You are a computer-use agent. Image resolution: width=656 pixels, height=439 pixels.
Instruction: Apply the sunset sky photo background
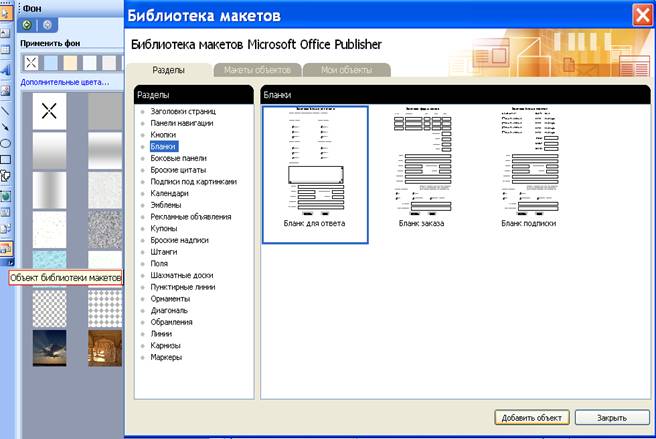49,348
